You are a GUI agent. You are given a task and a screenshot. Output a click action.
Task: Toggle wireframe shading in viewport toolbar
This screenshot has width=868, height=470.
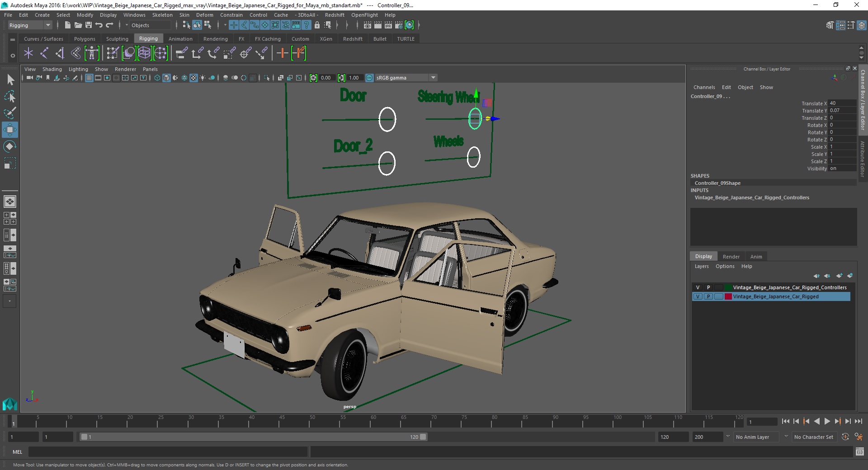[x=157, y=78]
